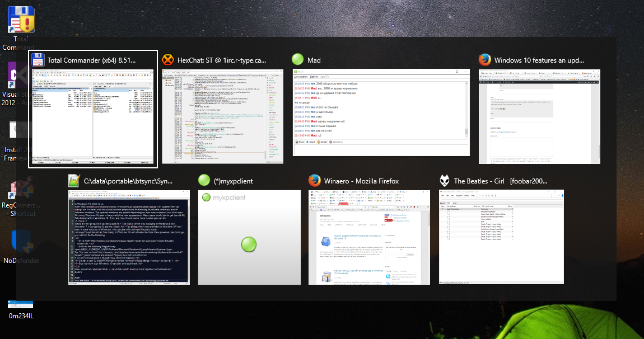Switch to the Notepad++ text editor thumbnail

[x=128, y=237]
